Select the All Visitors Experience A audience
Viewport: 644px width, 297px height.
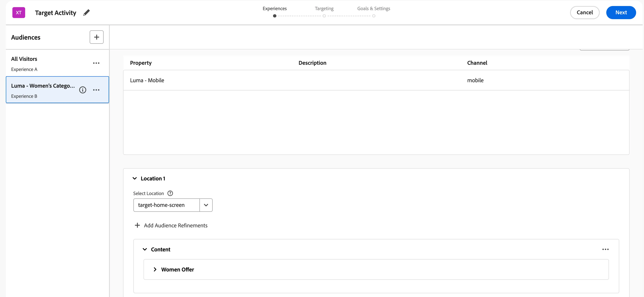(x=57, y=63)
